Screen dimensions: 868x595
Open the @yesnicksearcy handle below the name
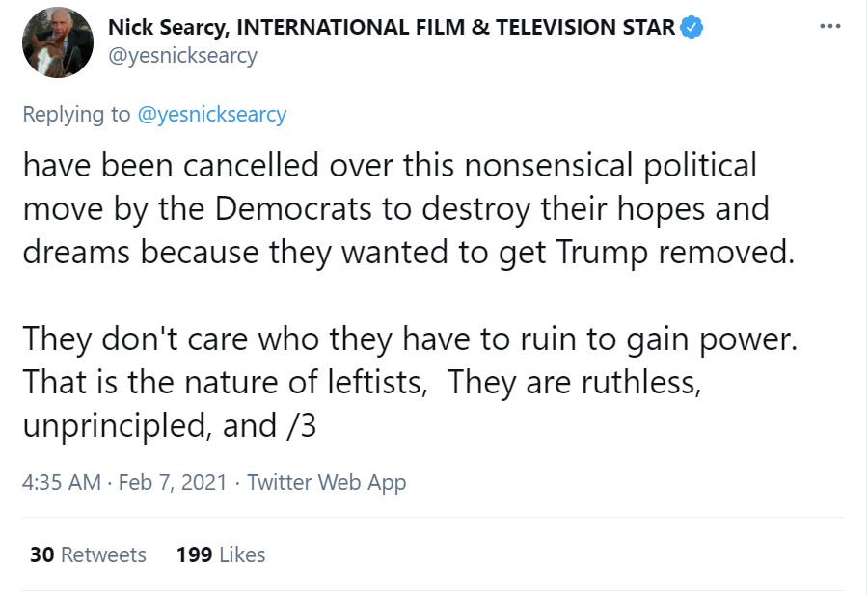click(182, 55)
